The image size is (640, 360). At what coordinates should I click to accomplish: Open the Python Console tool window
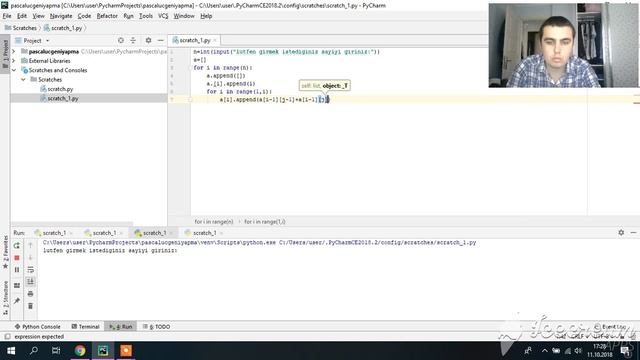pyautogui.click(x=37, y=327)
